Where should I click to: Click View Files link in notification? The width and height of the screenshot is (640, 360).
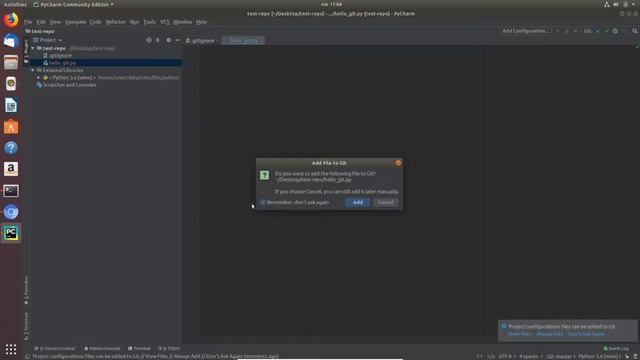(520, 334)
